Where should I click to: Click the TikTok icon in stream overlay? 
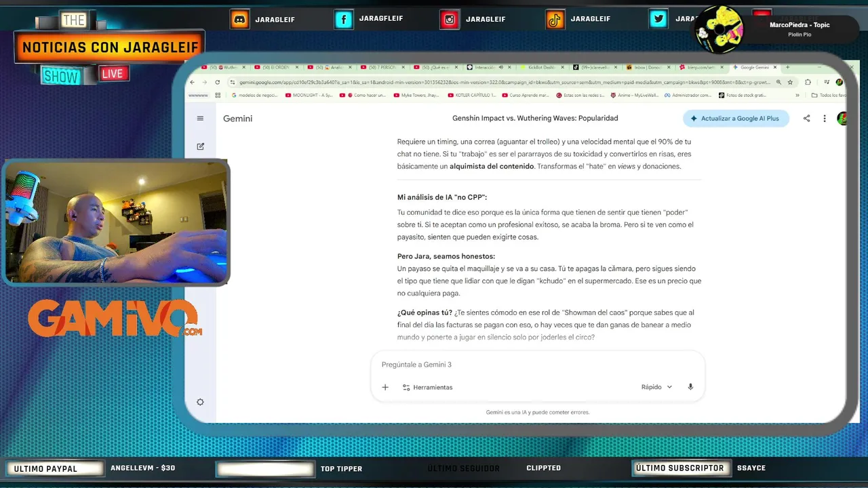[x=555, y=20]
